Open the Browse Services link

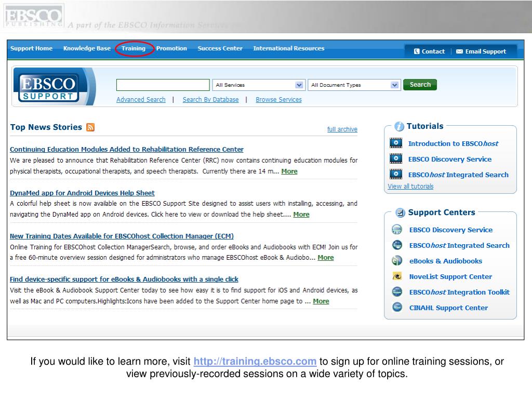278,99
